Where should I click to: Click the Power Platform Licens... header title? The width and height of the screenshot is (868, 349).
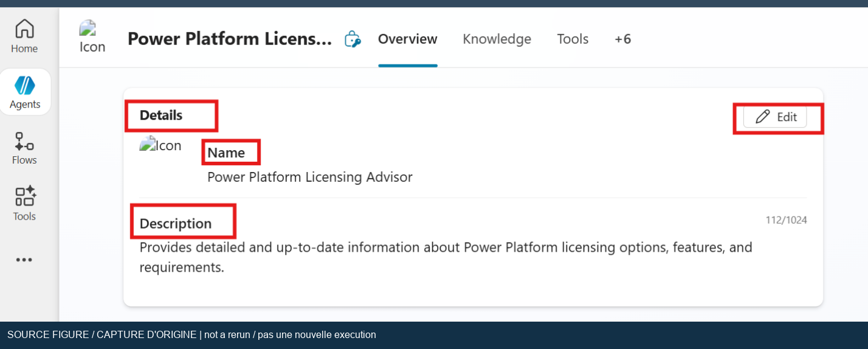[x=230, y=40]
